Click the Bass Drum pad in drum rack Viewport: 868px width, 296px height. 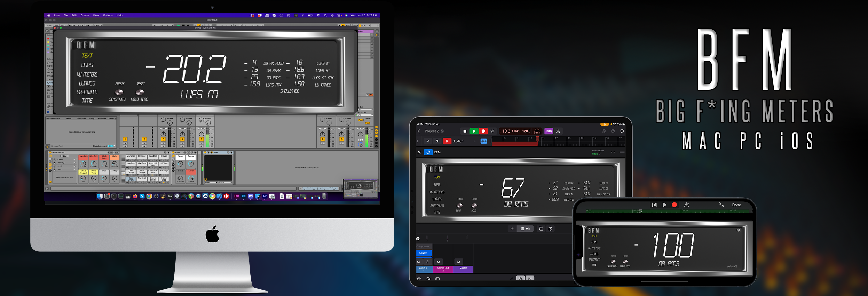pos(131,179)
